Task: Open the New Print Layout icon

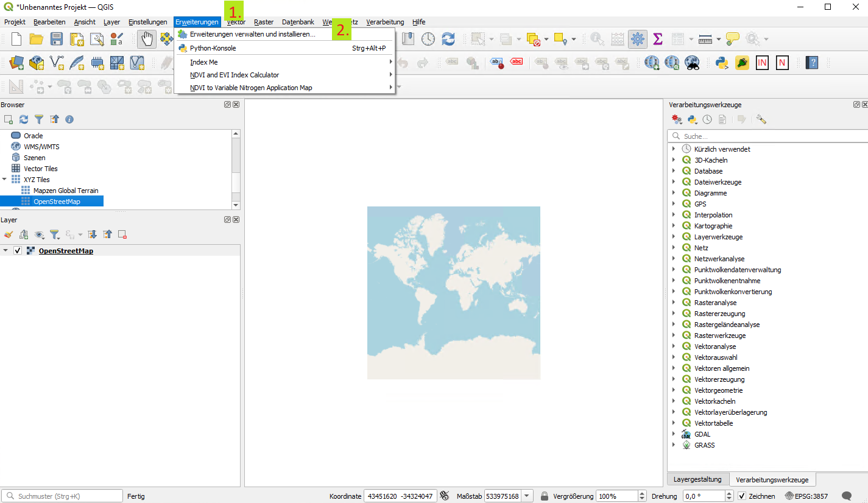Action: pyautogui.click(x=77, y=39)
